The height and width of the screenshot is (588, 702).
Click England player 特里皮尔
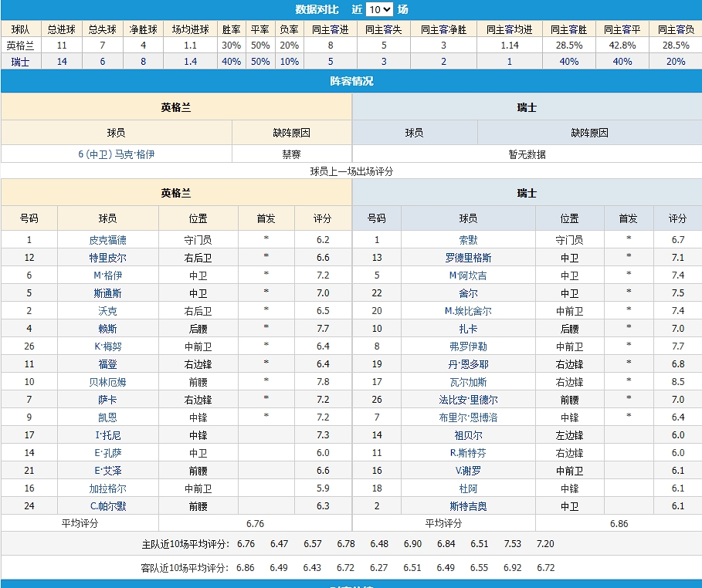coord(107,258)
